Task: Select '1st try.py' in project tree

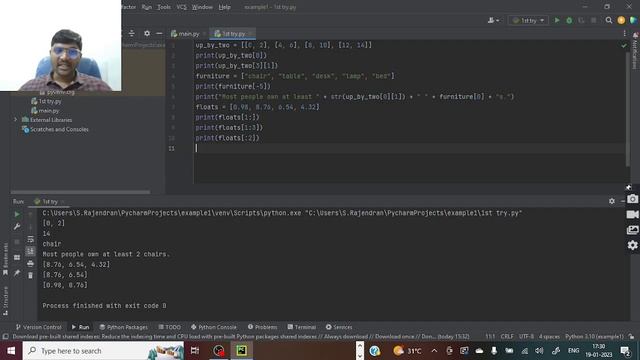Action: click(x=46, y=101)
